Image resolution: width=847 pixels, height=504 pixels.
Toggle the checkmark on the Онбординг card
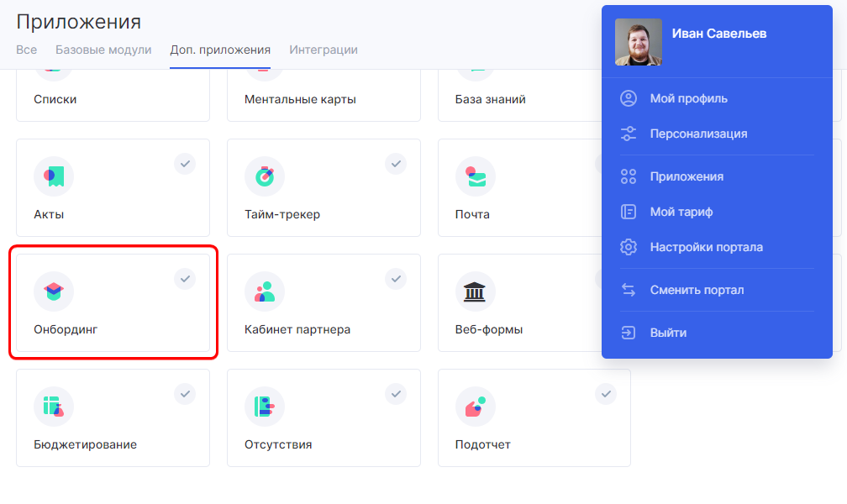[x=185, y=279]
